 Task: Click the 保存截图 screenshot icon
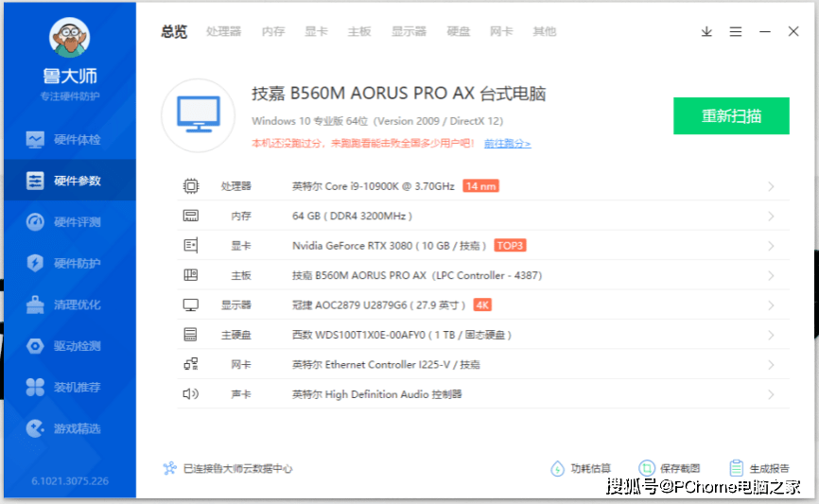pos(647,468)
